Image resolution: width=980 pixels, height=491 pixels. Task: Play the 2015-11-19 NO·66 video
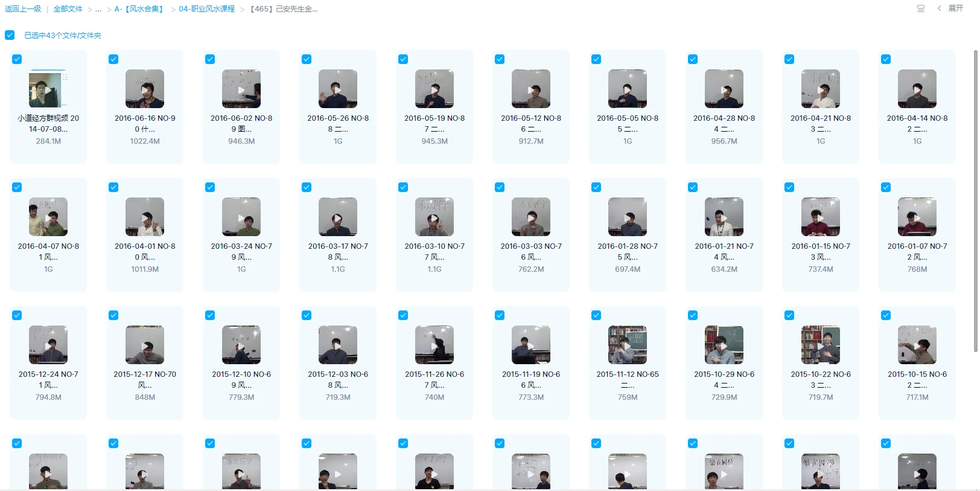click(x=531, y=345)
